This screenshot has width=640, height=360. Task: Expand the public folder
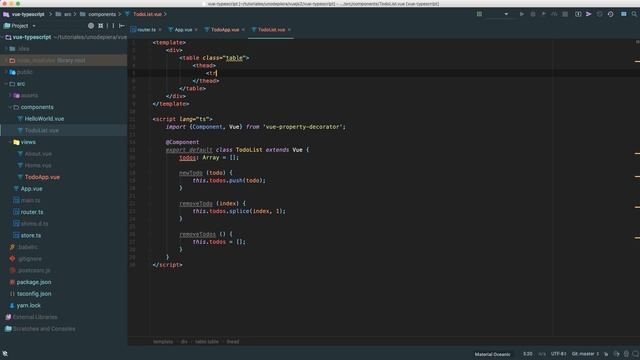click(x=7, y=72)
